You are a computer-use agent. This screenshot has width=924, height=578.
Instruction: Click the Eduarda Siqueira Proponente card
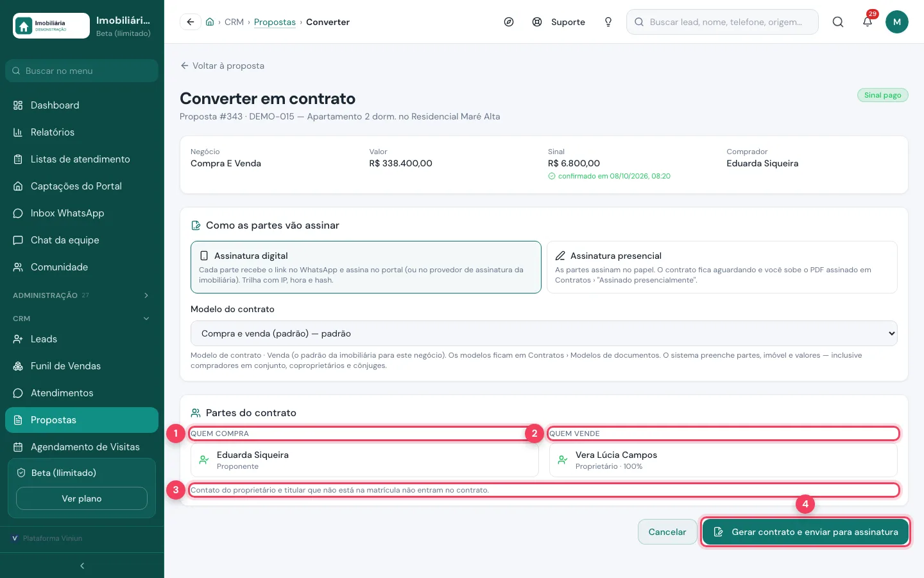tap(364, 460)
